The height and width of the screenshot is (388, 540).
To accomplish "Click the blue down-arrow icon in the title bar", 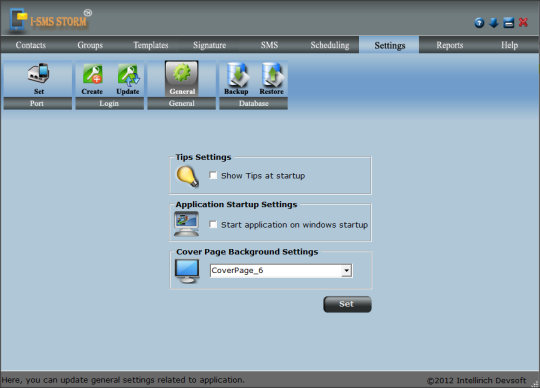I will 494,23.
